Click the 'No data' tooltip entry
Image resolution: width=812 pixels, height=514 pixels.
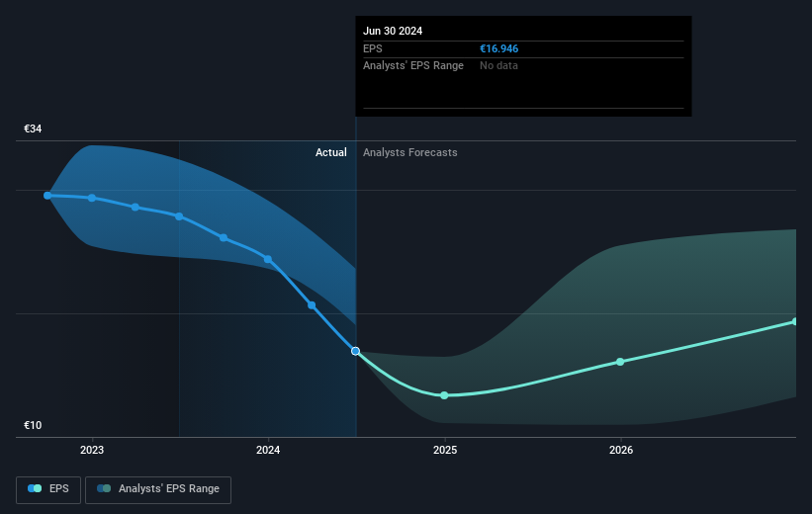pos(498,66)
